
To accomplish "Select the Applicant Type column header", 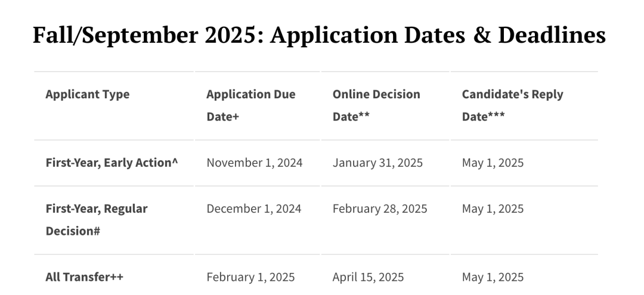I will (x=88, y=94).
